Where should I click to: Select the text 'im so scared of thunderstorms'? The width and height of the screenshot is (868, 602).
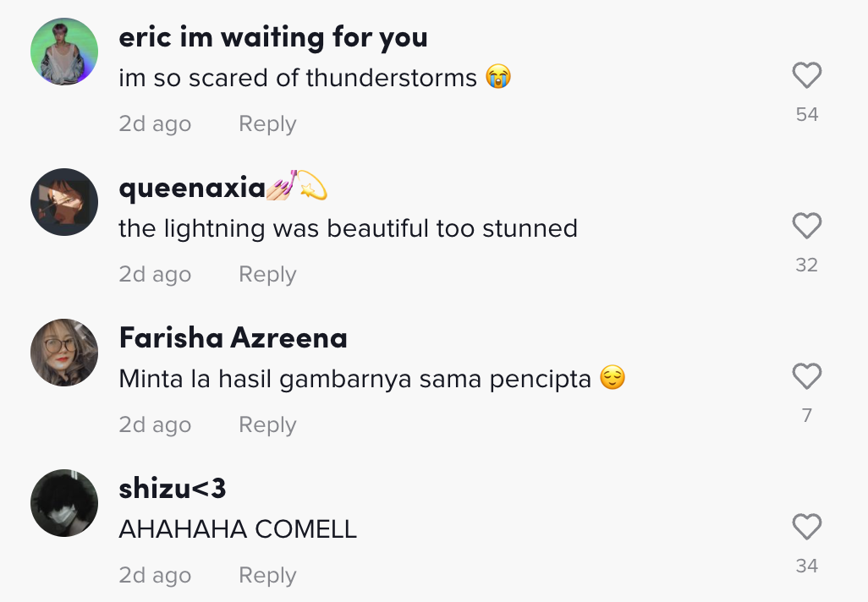298,79
